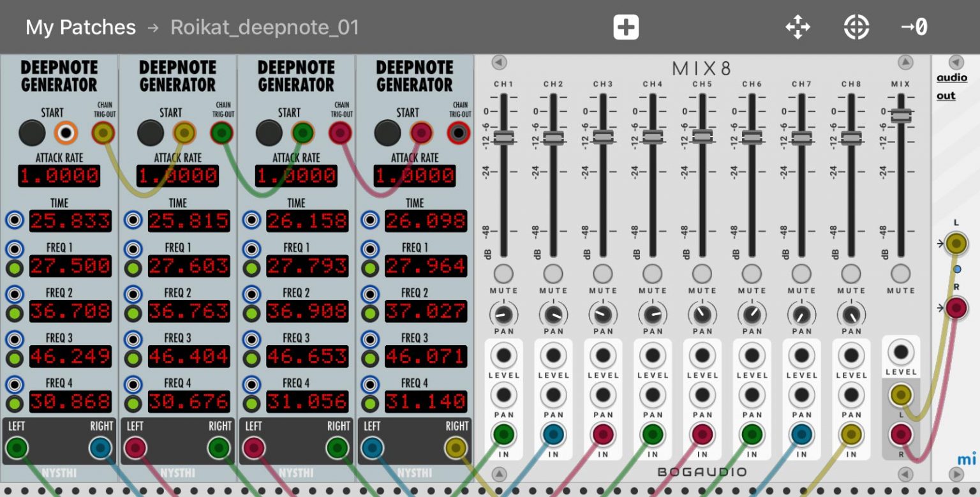Click the CH4 LEVEL input jack

653,355
